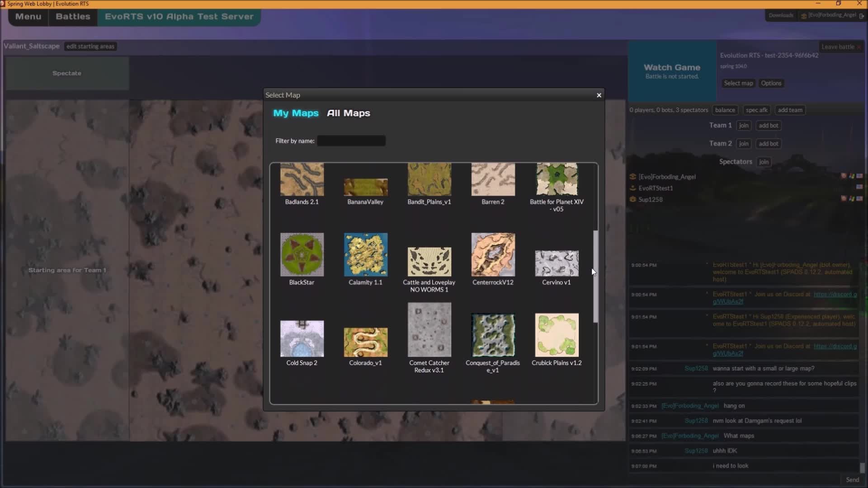Close the Select Map dialog

(x=599, y=95)
